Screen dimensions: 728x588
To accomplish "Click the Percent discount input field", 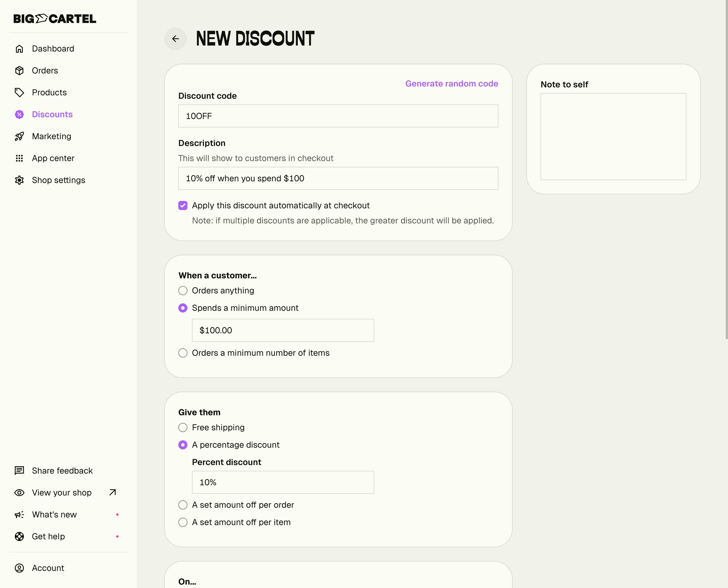I will pyautogui.click(x=283, y=482).
